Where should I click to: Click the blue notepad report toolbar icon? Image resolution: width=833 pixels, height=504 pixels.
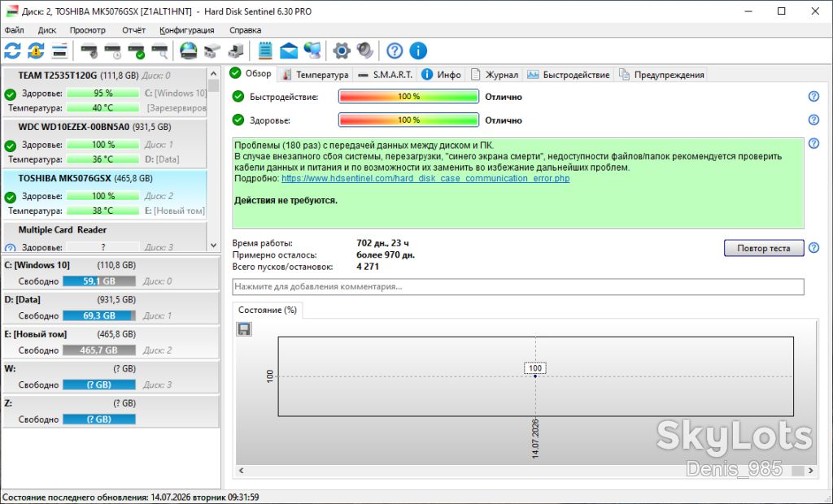pyautogui.click(x=265, y=51)
